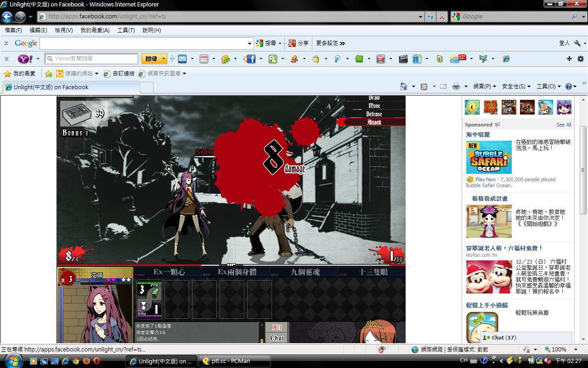Toggle chat log to All filter
Image resolution: width=588 pixels, height=368 pixels.
pyautogui.click(x=277, y=327)
